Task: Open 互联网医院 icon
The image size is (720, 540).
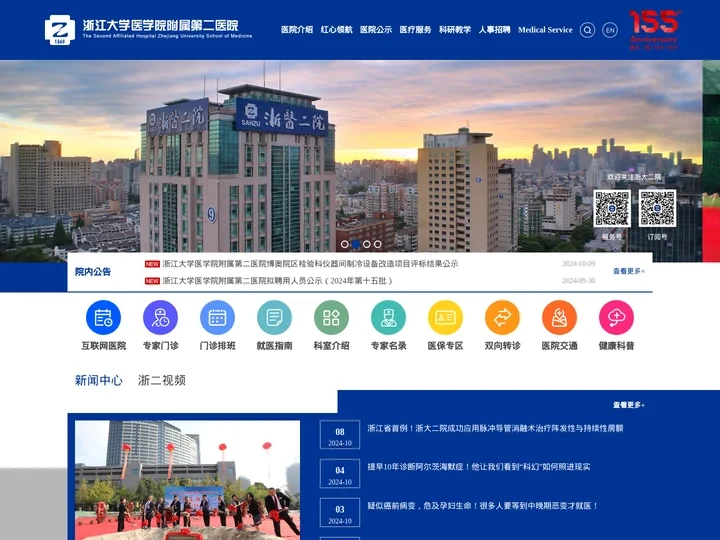Action: 103,317
